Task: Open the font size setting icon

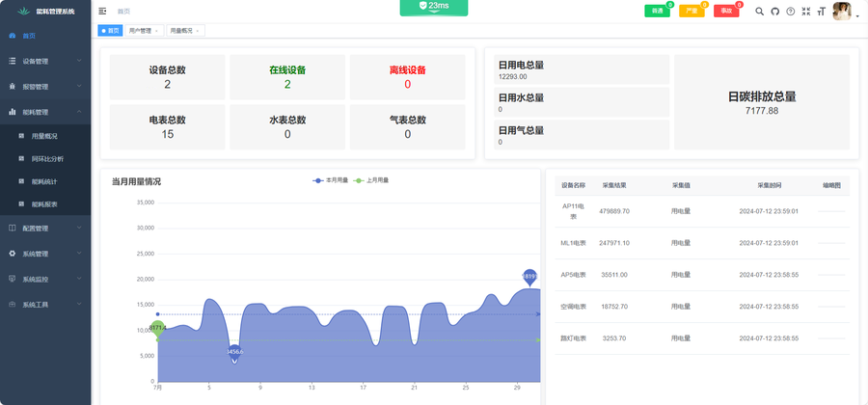Action: click(822, 12)
